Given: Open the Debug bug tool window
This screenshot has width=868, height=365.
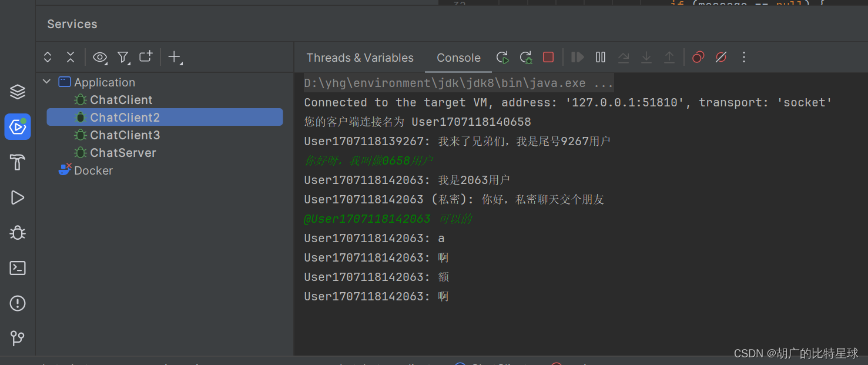Looking at the screenshot, I should pos(18,233).
